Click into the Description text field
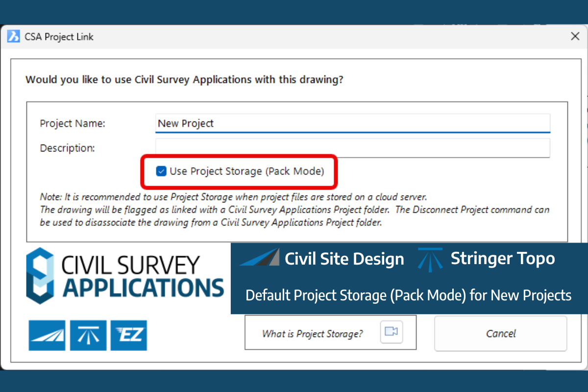The width and height of the screenshot is (588, 392). pos(352,148)
